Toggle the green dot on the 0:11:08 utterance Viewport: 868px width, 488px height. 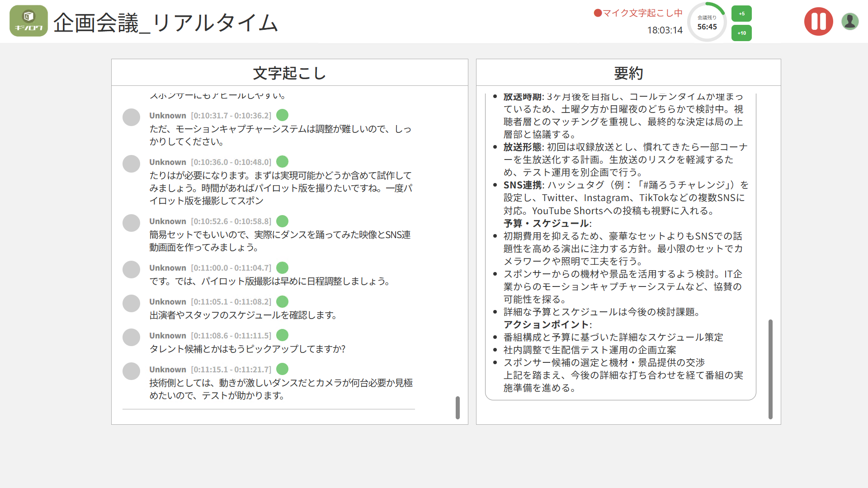[x=282, y=335]
